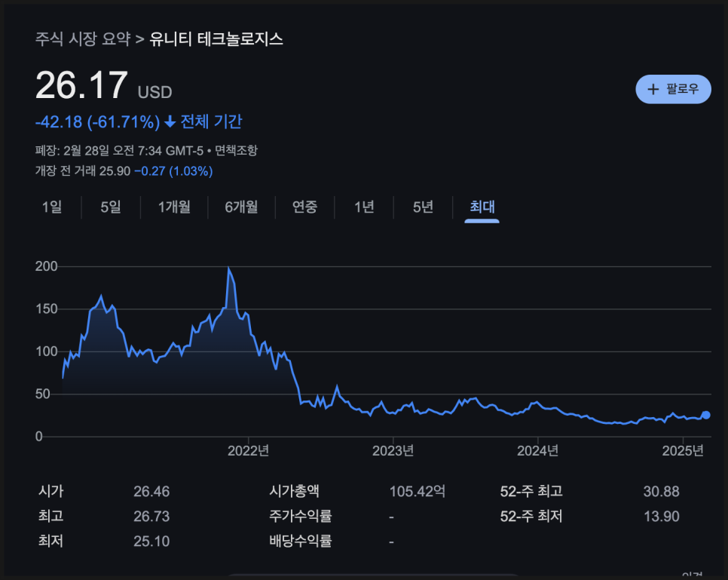Click the 팔로우 follow button
728x580 pixels.
pos(673,89)
